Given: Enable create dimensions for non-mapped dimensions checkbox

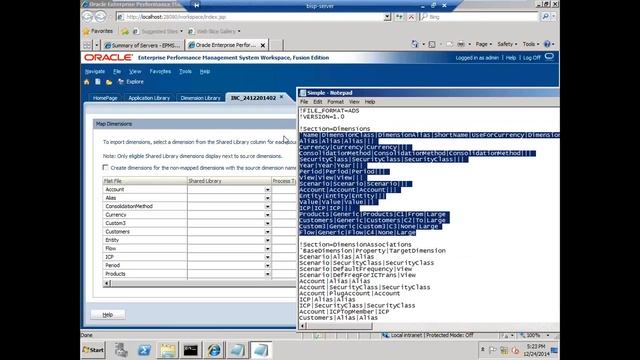Looking at the screenshot, I should (105, 167).
